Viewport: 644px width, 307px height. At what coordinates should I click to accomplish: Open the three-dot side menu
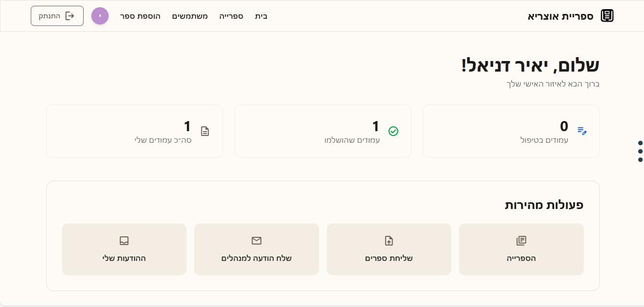(640, 151)
